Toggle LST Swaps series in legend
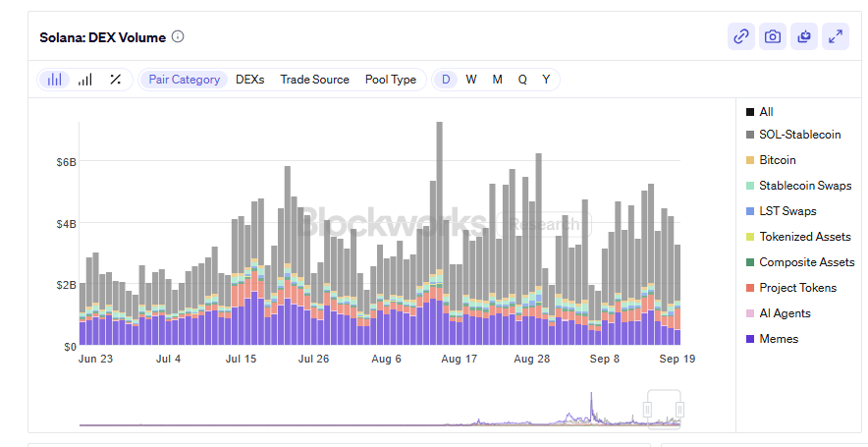The height and width of the screenshot is (447, 868). tap(781, 211)
